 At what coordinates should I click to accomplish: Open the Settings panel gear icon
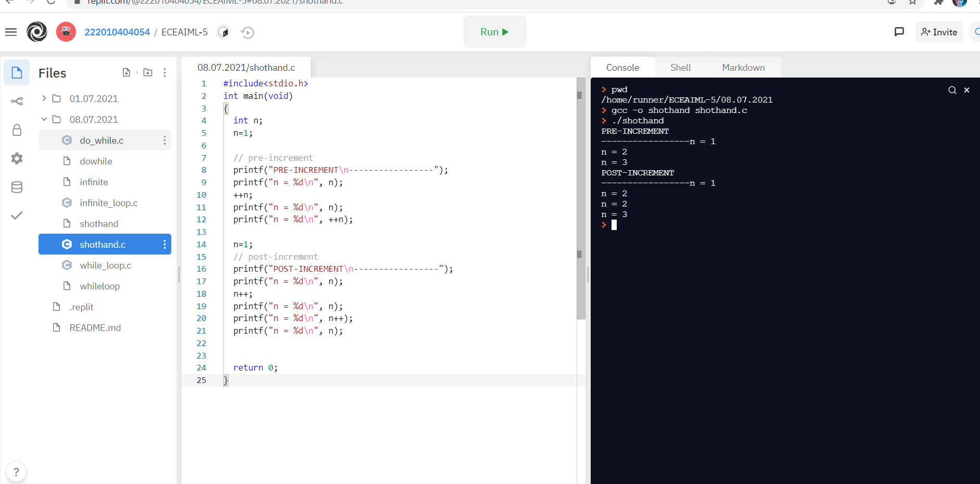tap(17, 158)
